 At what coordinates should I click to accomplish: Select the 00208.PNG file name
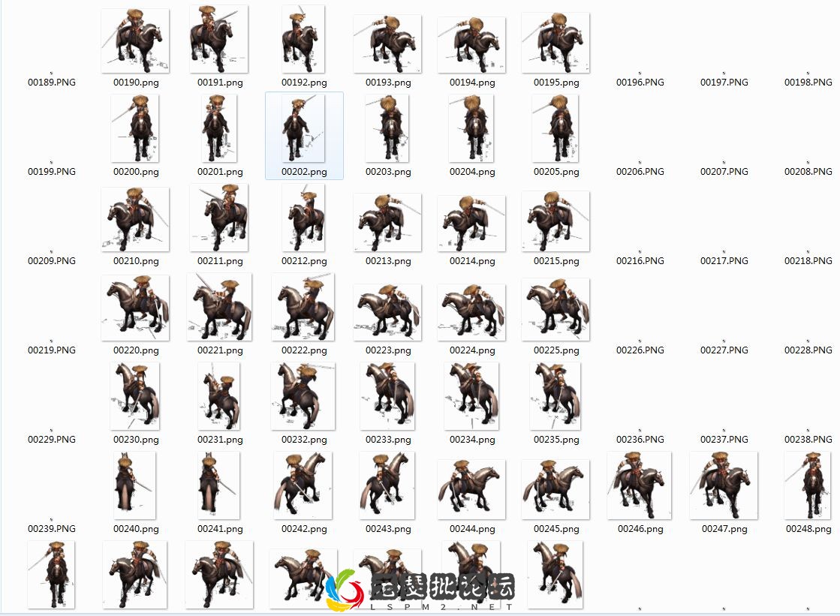[808, 171]
